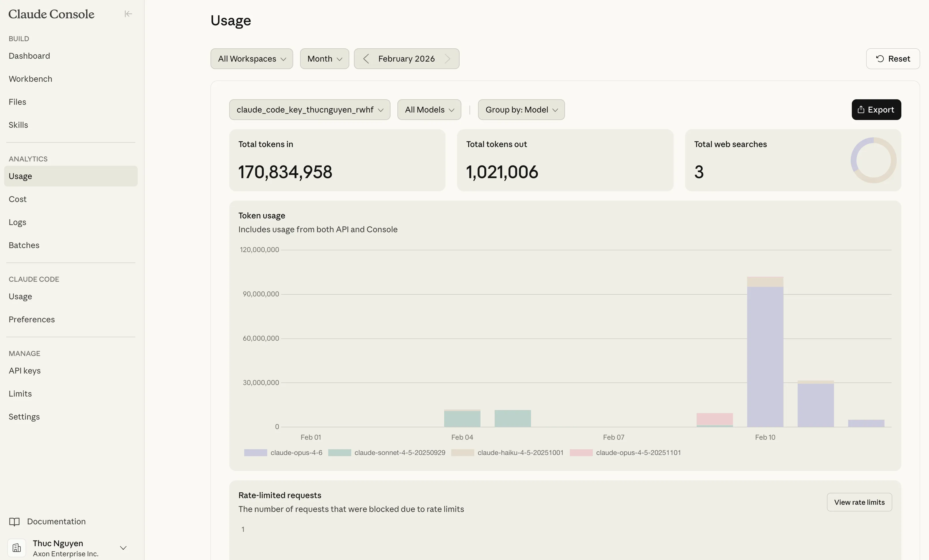This screenshot has width=929, height=560.
Task: Click the Export share icon
Action: click(x=861, y=110)
